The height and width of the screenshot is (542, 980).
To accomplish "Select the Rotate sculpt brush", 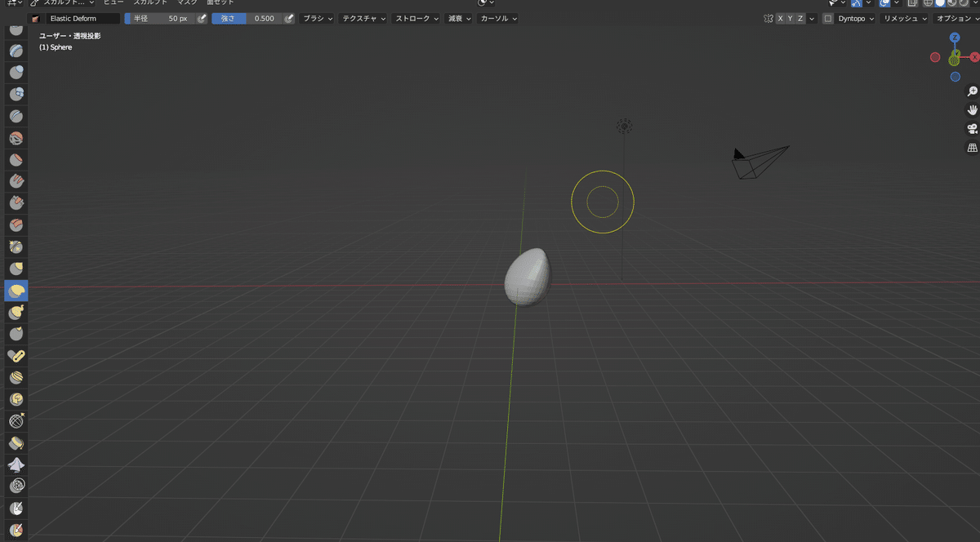I will click(x=16, y=399).
